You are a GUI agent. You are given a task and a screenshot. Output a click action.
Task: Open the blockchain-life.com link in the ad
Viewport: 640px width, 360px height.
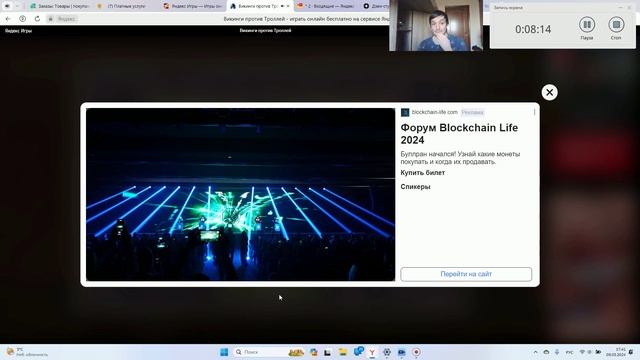click(x=434, y=112)
